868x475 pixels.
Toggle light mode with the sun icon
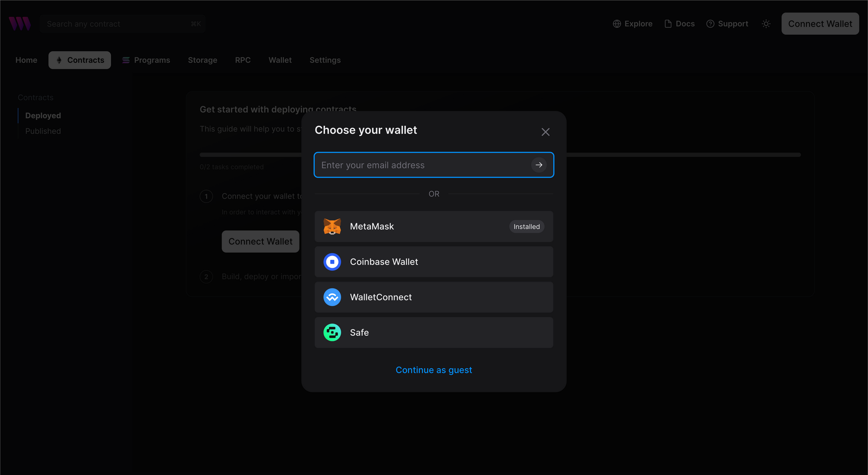(766, 24)
